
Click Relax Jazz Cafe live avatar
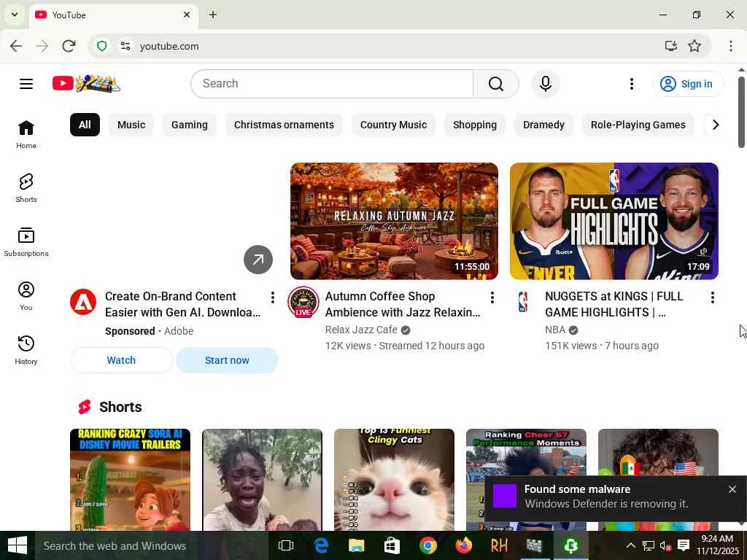click(303, 302)
